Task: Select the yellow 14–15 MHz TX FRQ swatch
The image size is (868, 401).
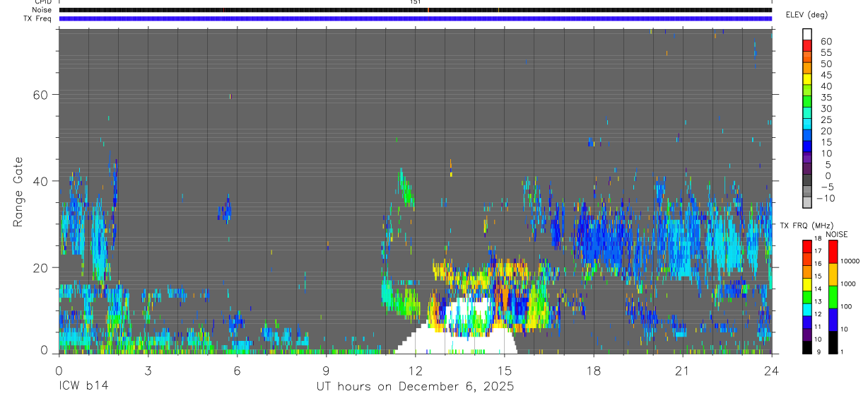Action: pyautogui.click(x=807, y=284)
